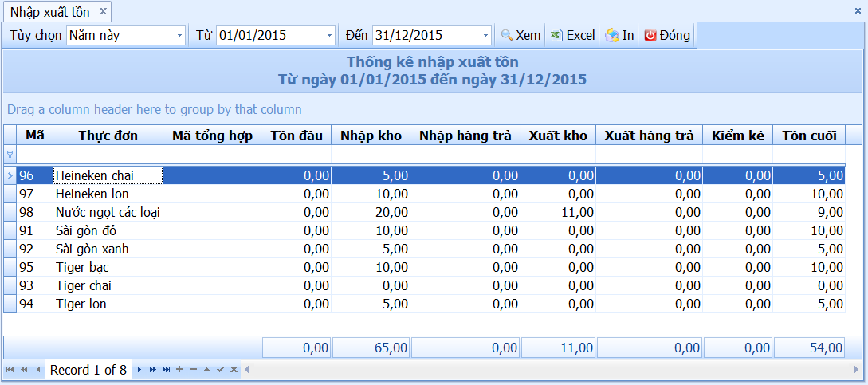868x385 pixels.
Task: Open the Tùy chọn dropdown
Action: [180, 35]
